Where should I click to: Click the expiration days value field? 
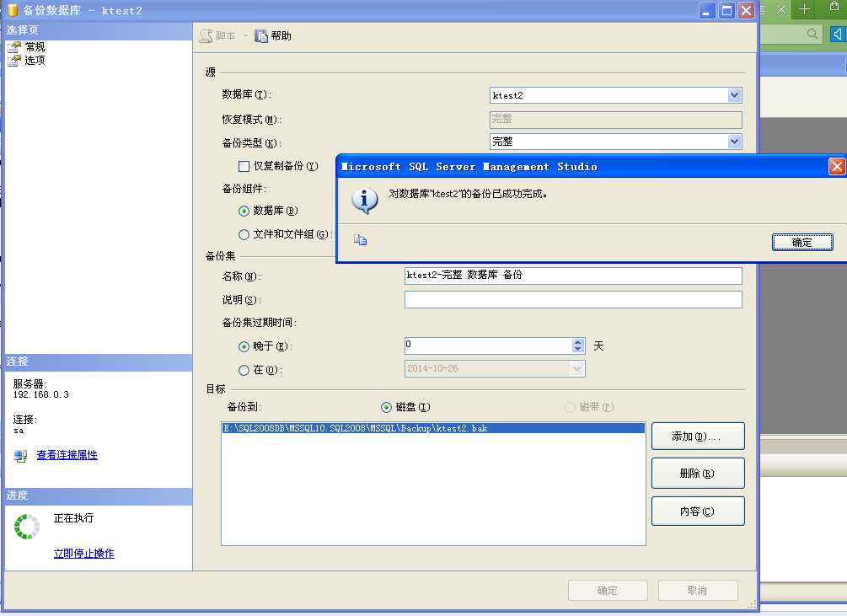(488, 345)
